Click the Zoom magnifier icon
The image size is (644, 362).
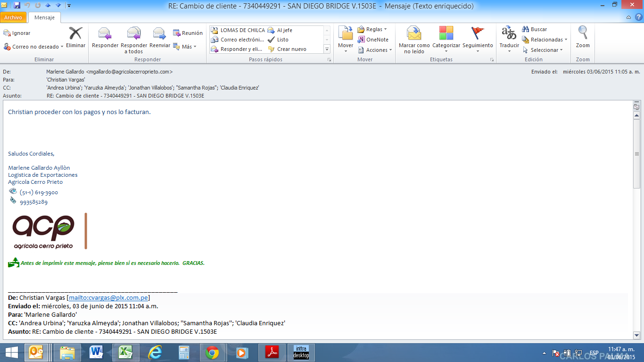coord(583,34)
